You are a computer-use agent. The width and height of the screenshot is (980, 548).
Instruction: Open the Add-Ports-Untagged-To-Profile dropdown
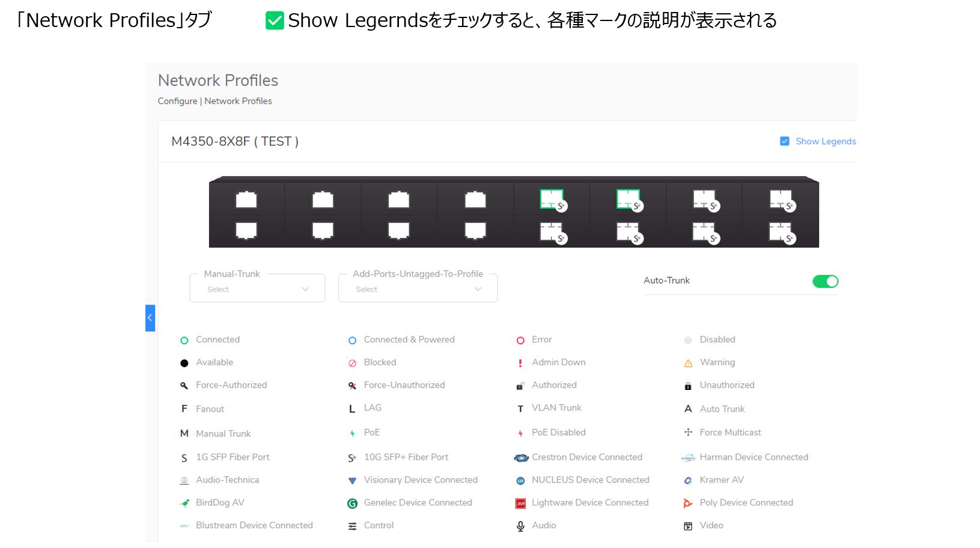[x=418, y=288]
